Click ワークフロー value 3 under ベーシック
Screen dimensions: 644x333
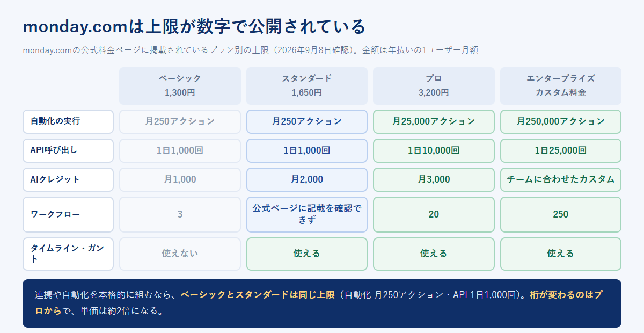coord(180,214)
